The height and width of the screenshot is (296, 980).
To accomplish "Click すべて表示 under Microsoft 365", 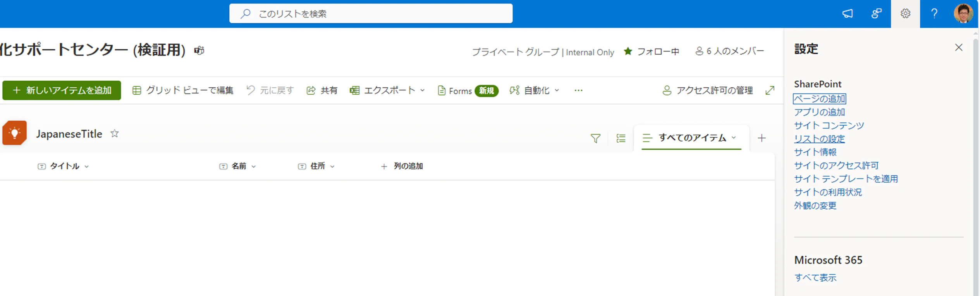I will (815, 278).
